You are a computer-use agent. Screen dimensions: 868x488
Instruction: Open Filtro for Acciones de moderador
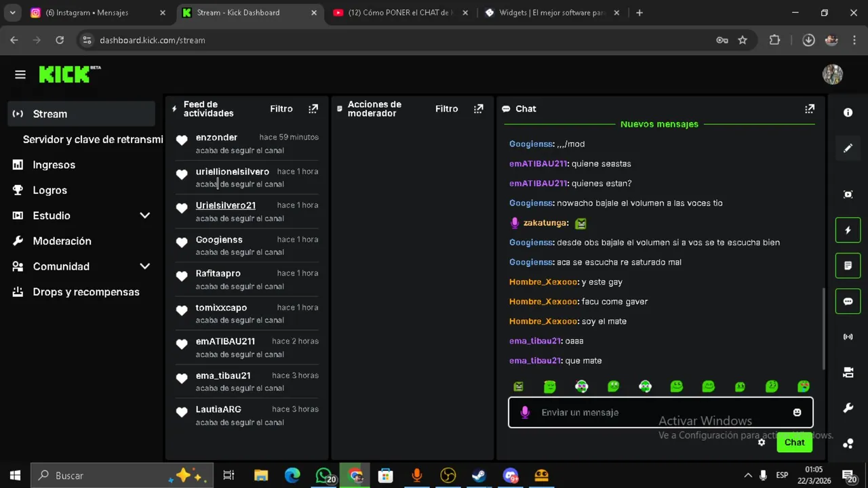click(447, 108)
